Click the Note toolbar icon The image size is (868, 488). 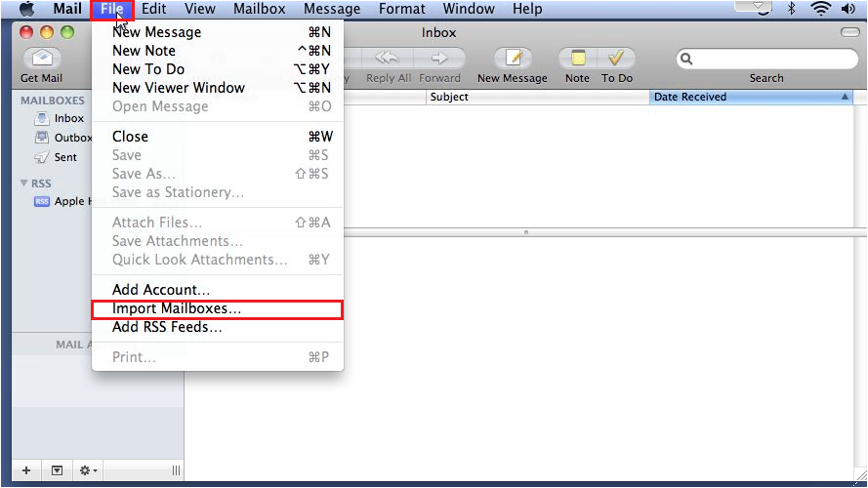pos(578,59)
